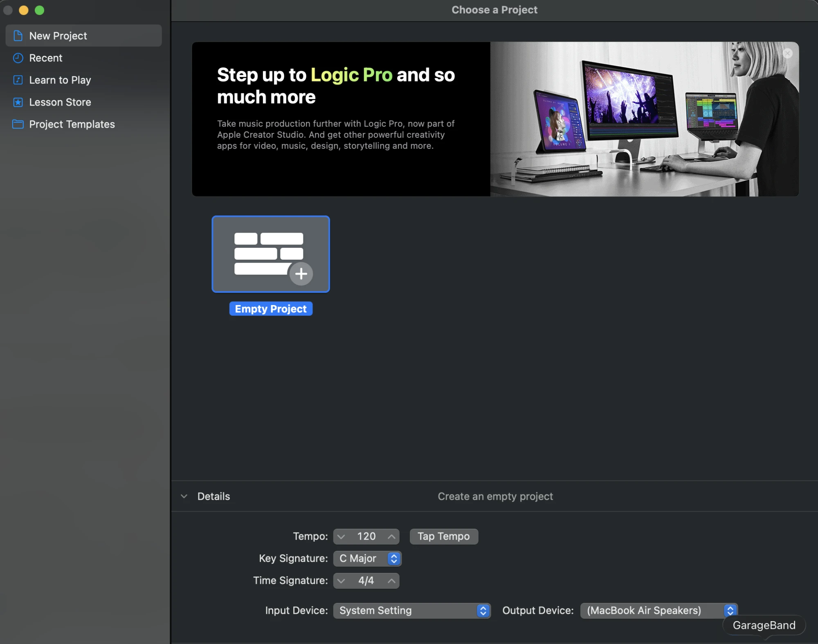Click the New Project document icon
This screenshot has height=644, width=818.
point(18,36)
